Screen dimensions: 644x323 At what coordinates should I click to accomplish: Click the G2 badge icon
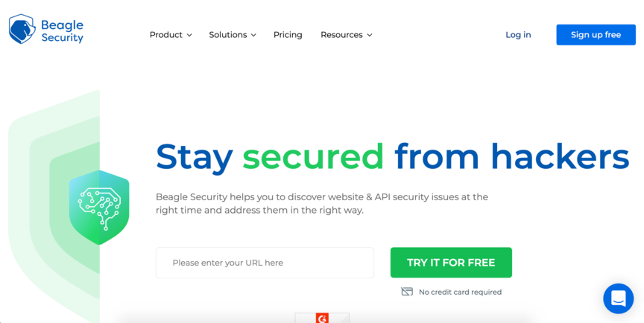322,318
